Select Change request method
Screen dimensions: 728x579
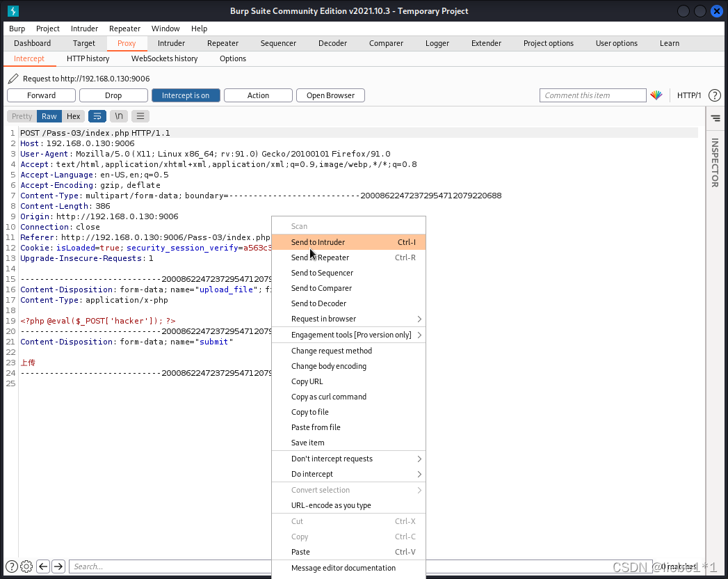point(348,351)
